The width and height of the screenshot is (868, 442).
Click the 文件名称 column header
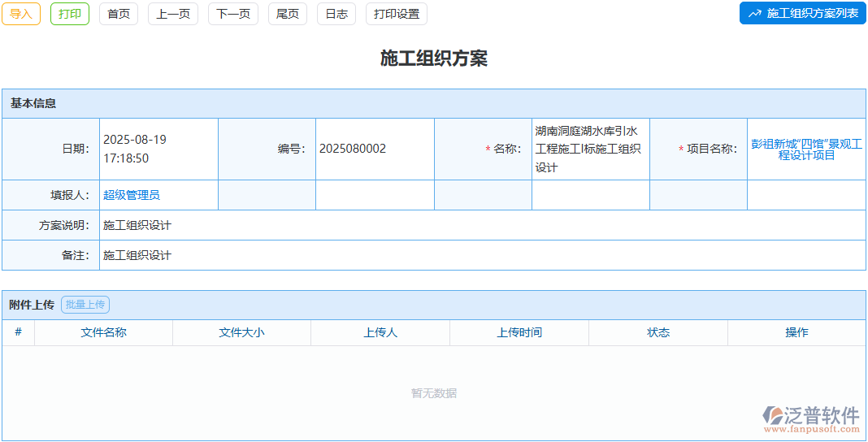(103, 332)
